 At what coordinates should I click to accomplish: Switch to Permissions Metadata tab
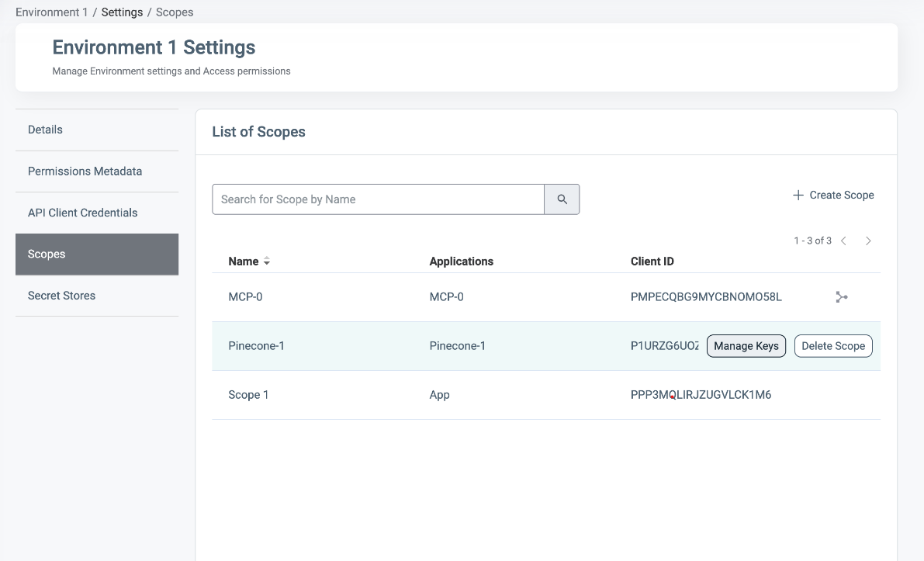click(x=85, y=171)
